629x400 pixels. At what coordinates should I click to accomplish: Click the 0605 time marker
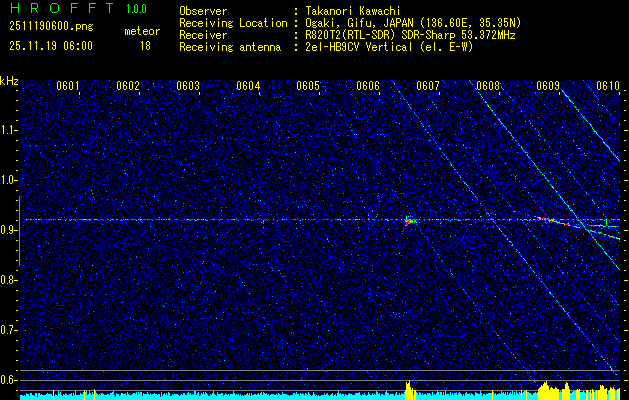click(x=308, y=86)
